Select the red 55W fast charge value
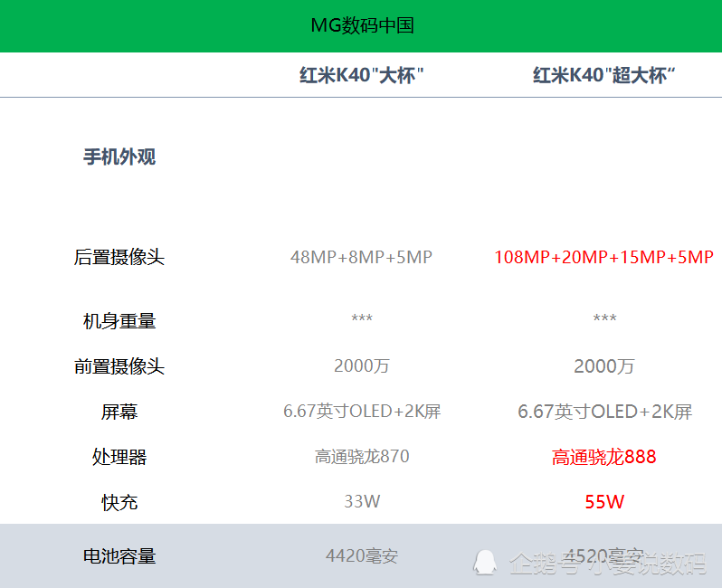 (604, 502)
